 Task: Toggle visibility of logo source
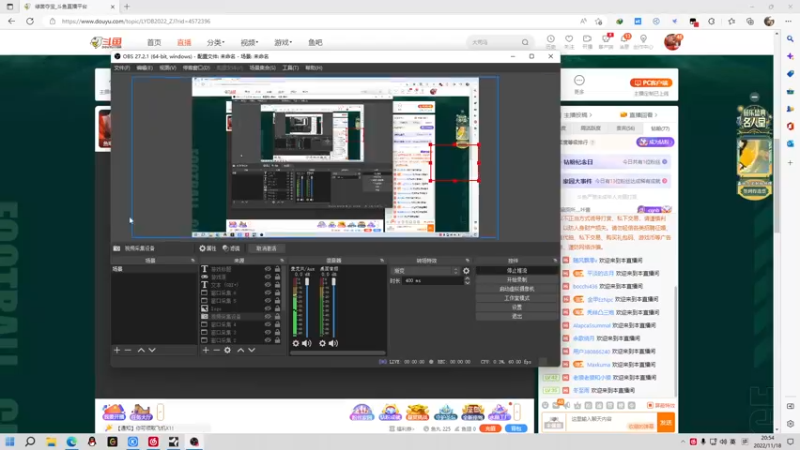point(267,309)
